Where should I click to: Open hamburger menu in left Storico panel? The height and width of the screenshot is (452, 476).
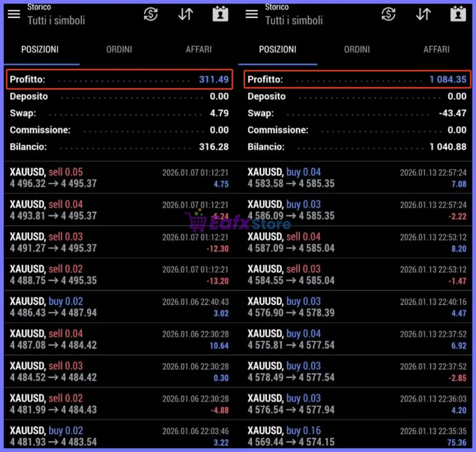pos(14,14)
